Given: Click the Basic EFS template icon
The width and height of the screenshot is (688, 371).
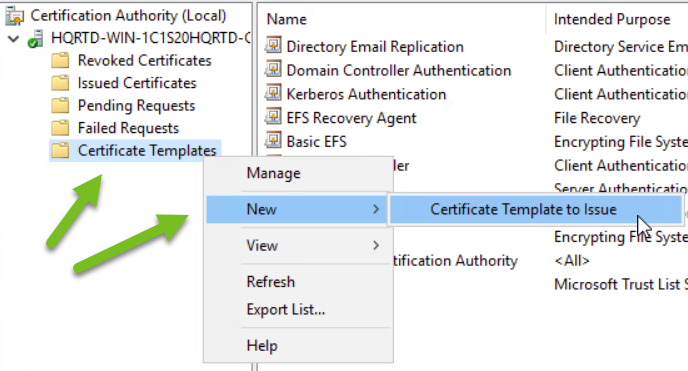Looking at the screenshot, I should (x=273, y=140).
